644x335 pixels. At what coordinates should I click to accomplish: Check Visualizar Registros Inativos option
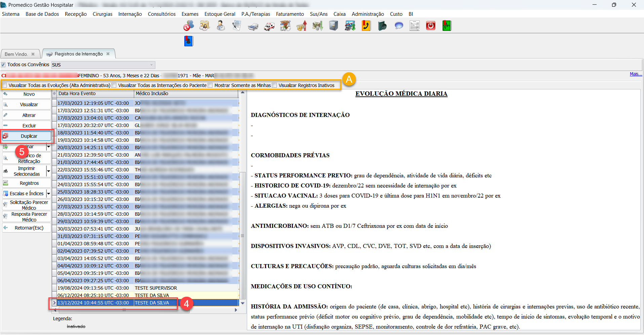click(x=275, y=85)
